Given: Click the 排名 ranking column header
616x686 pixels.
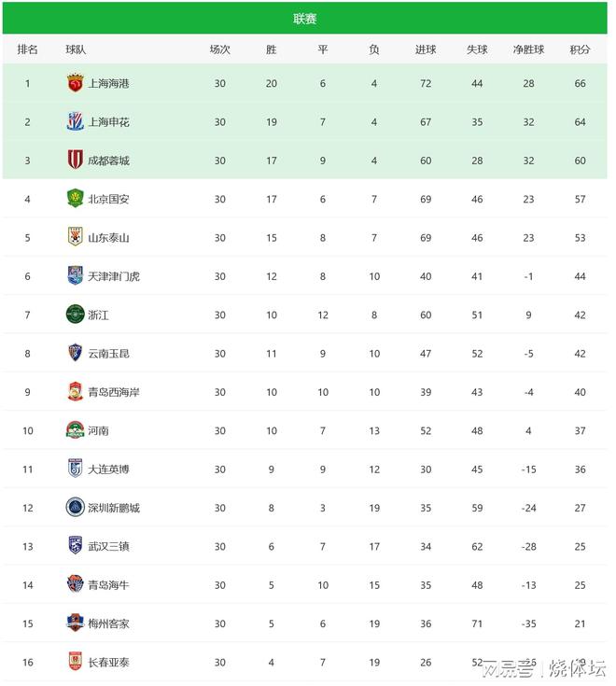Looking at the screenshot, I should pos(27,49).
